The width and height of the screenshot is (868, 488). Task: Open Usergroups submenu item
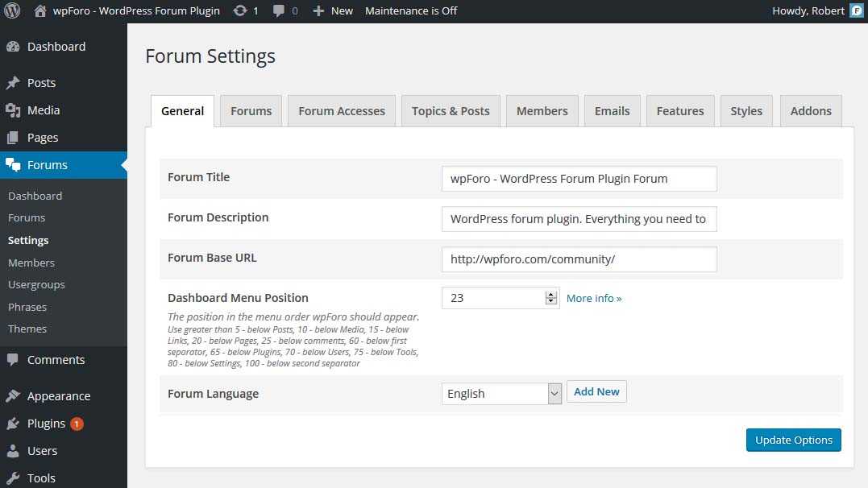point(36,285)
